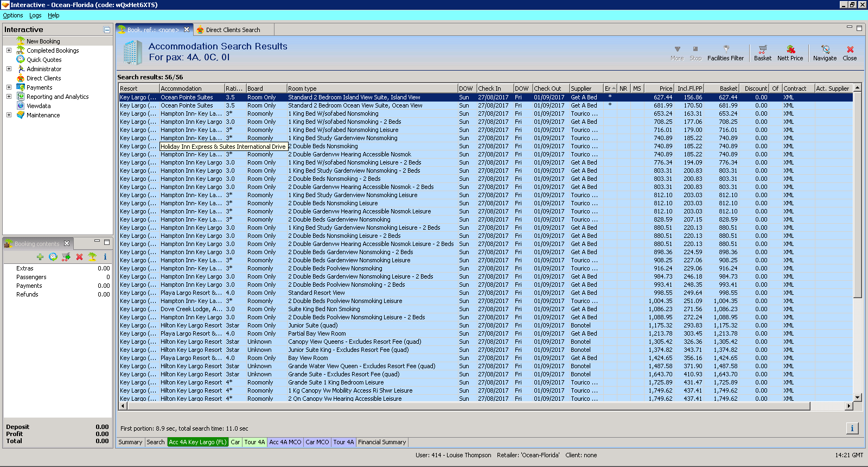Expand the Administrator tree node
This screenshot has height=467, width=868.
point(9,69)
